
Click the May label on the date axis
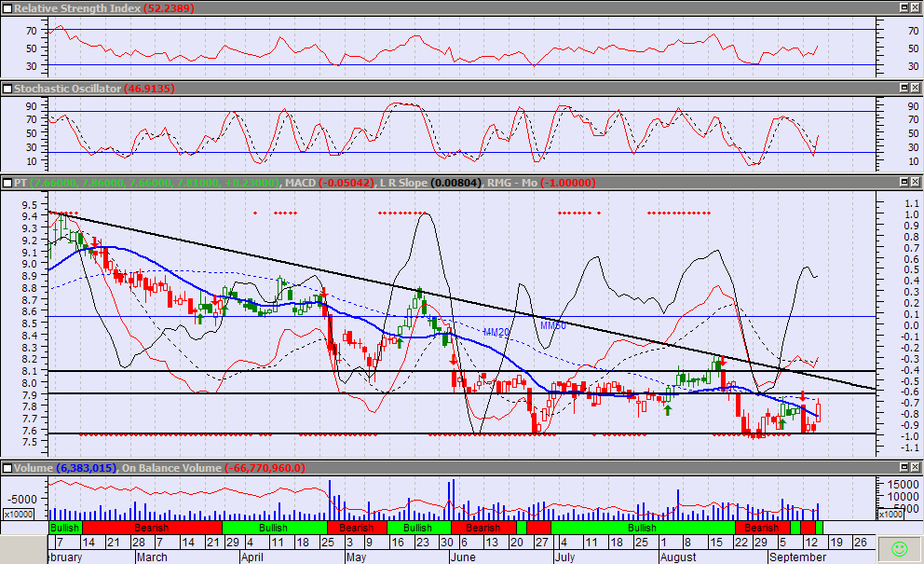pyautogui.click(x=357, y=557)
